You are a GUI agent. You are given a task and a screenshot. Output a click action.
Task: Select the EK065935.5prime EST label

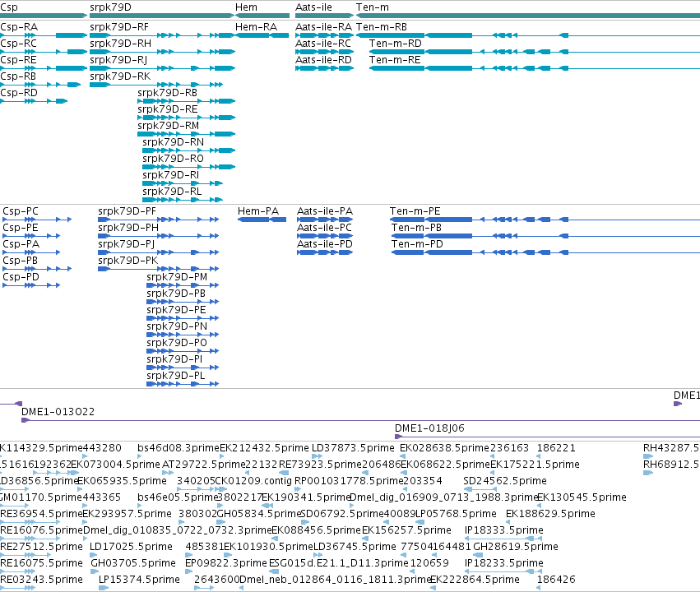(123, 481)
